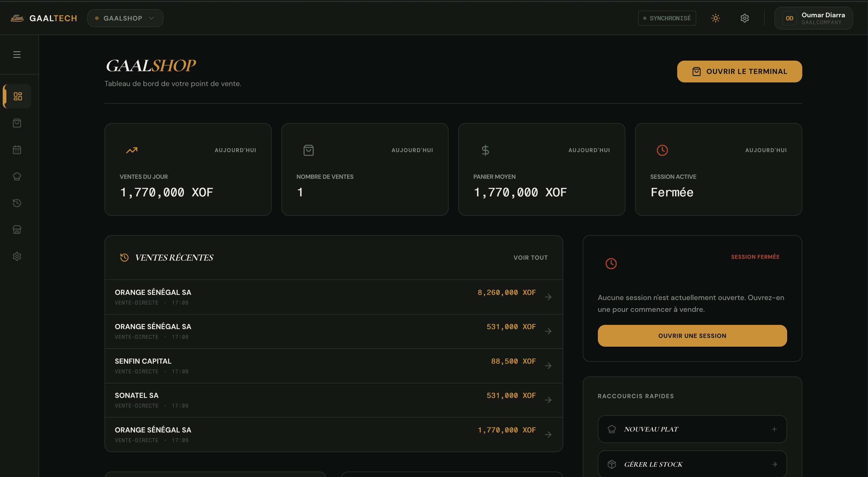
Task: Open the calendar sidebar icon
Action: 17,150
